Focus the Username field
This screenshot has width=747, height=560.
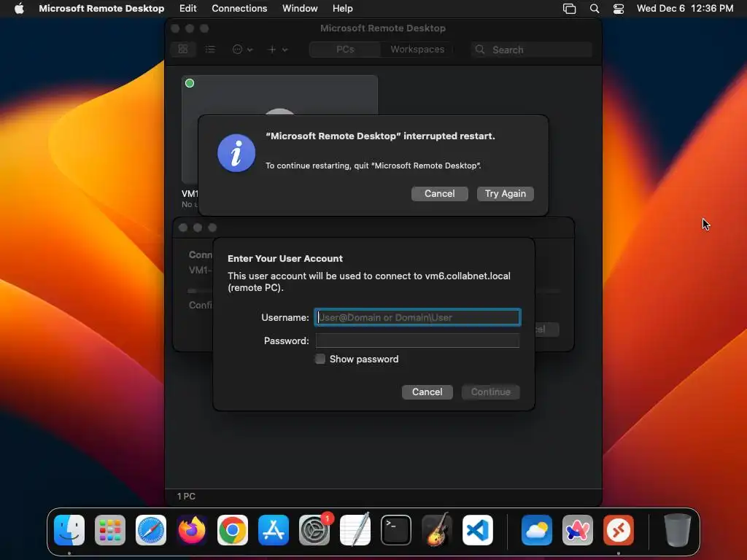pyautogui.click(x=417, y=317)
